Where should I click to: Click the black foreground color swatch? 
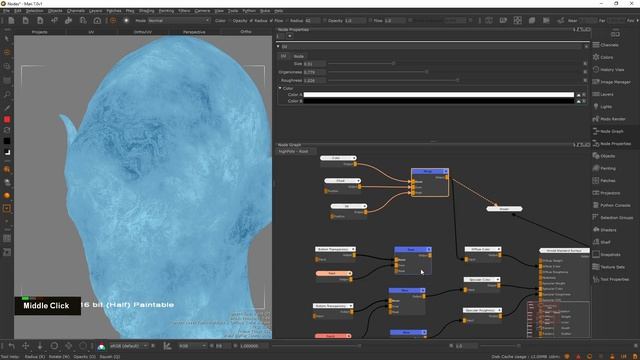click(7, 141)
